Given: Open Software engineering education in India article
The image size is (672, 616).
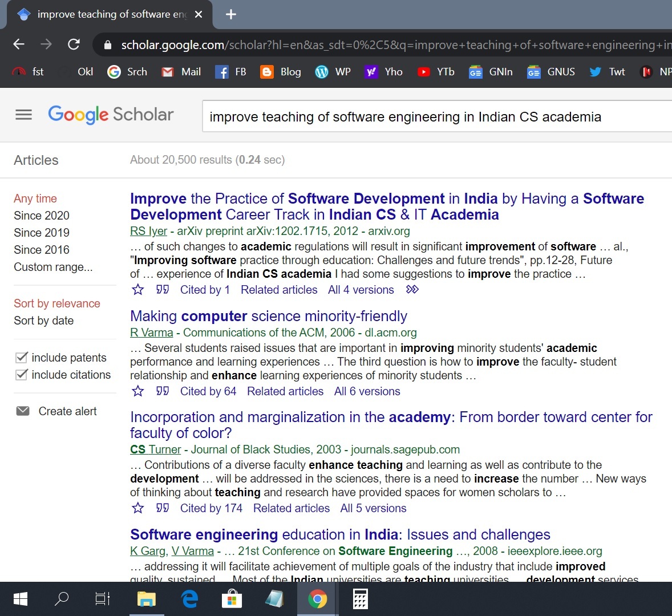Looking at the screenshot, I should [x=340, y=534].
